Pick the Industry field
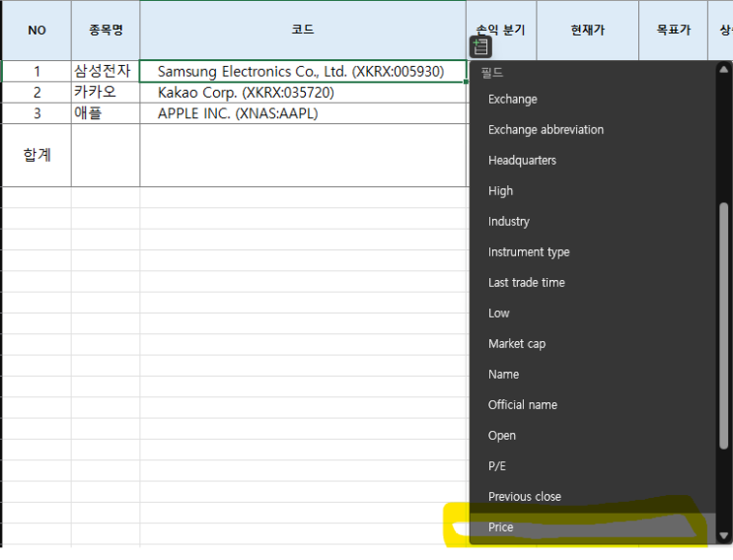Screen dimensions: 733x560 pos(592,222)
